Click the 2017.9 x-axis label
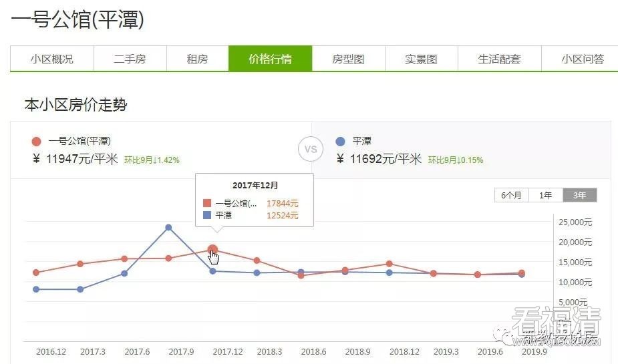The height and width of the screenshot is (364, 618). (181, 352)
